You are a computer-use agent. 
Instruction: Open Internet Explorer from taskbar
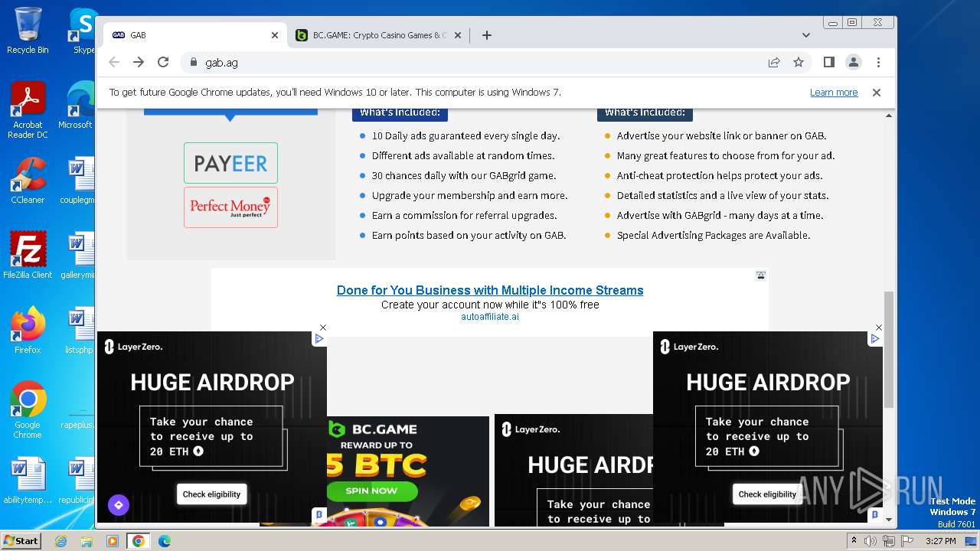[60, 541]
